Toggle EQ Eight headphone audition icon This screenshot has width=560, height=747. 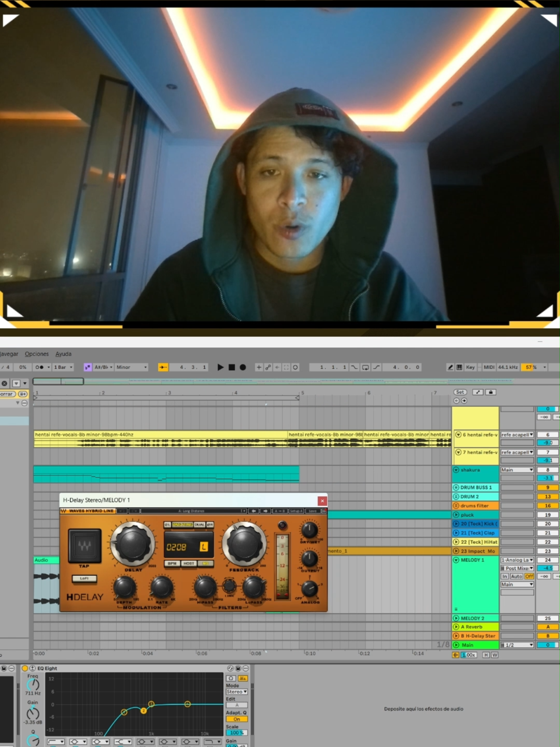pyautogui.click(x=231, y=678)
